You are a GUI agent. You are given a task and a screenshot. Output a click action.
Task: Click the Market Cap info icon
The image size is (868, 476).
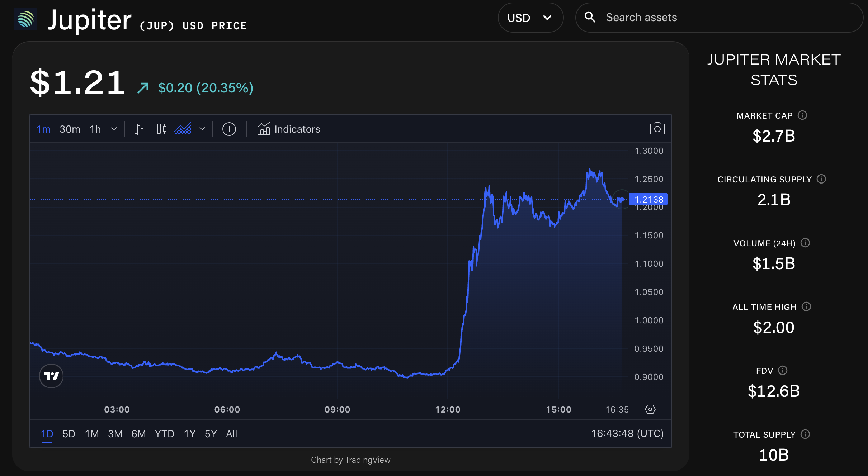pyautogui.click(x=802, y=115)
